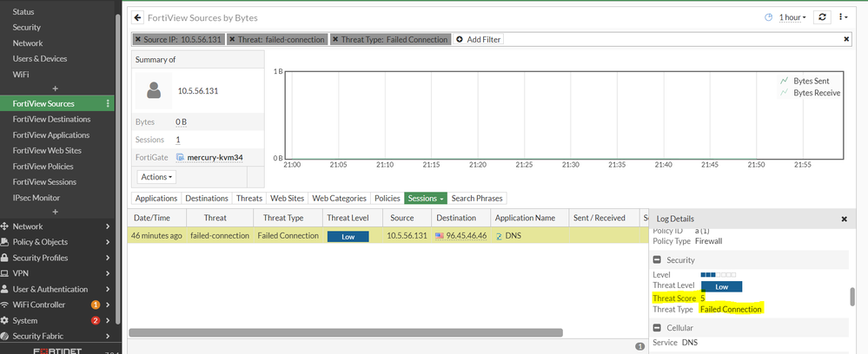Click the plus icon below IPsec Monitor
The image size is (868, 354).
(x=55, y=212)
